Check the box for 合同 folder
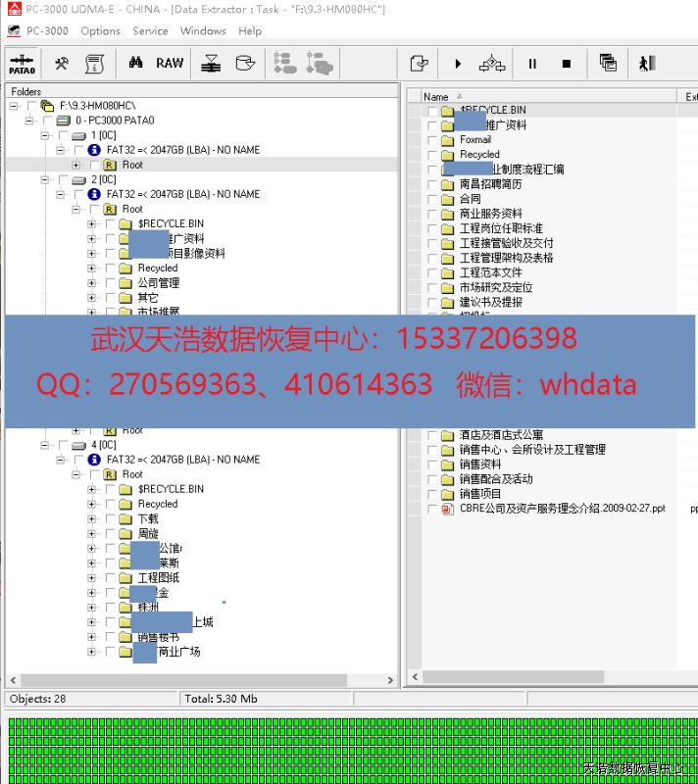Image resolution: width=698 pixels, height=784 pixels. pyautogui.click(x=432, y=199)
